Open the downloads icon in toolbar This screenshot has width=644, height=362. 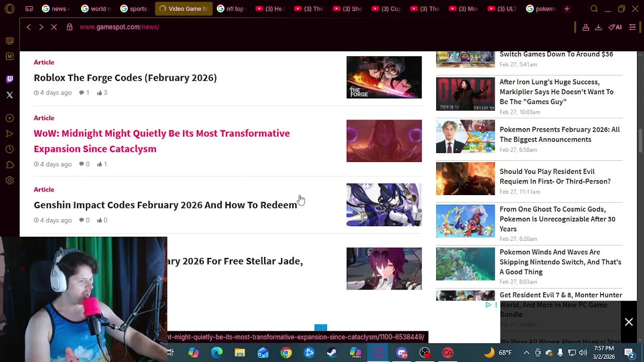click(598, 27)
